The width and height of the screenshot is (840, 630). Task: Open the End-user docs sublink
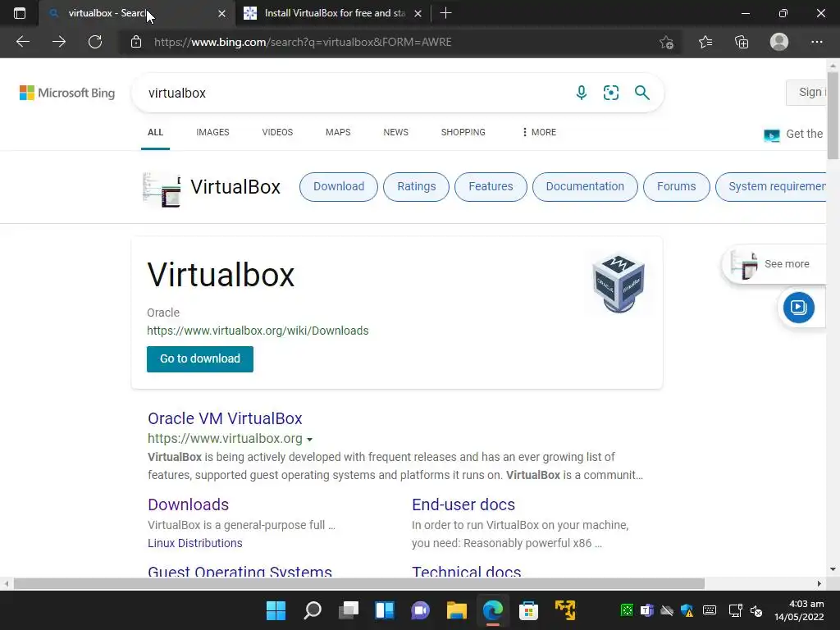tap(463, 504)
